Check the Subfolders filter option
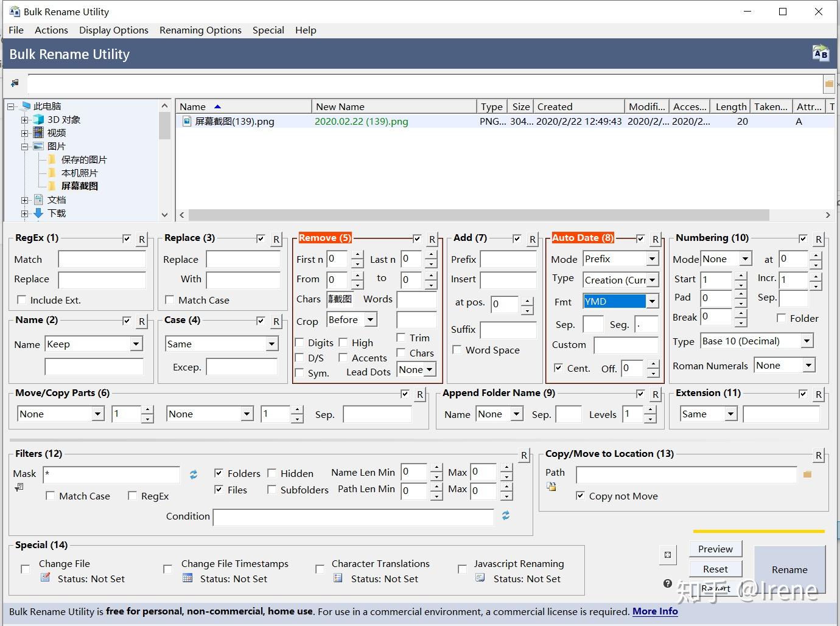Image resolution: width=840 pixels, height=626 pixels. [x=272, y=490]
